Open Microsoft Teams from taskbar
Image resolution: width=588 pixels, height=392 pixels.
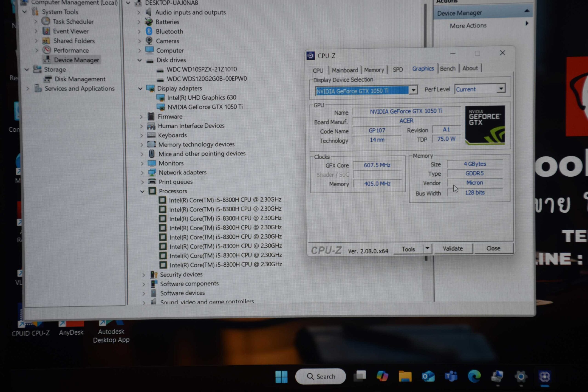coord(451,376)
